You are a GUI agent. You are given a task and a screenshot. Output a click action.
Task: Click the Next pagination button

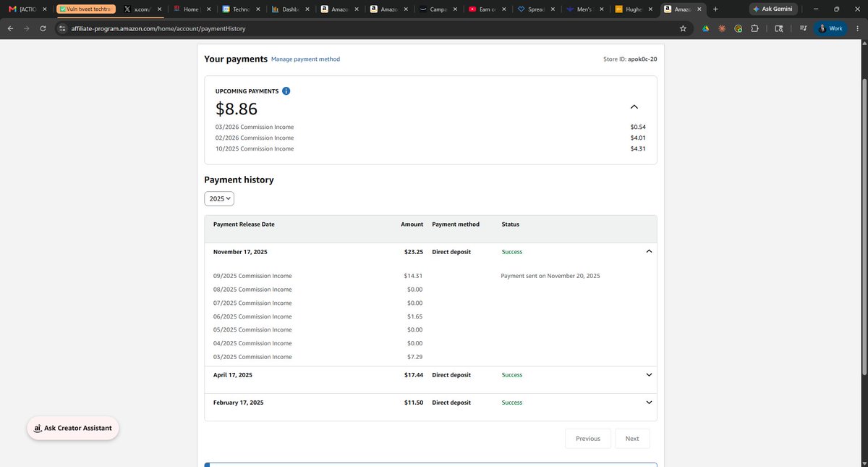point(632,438)
